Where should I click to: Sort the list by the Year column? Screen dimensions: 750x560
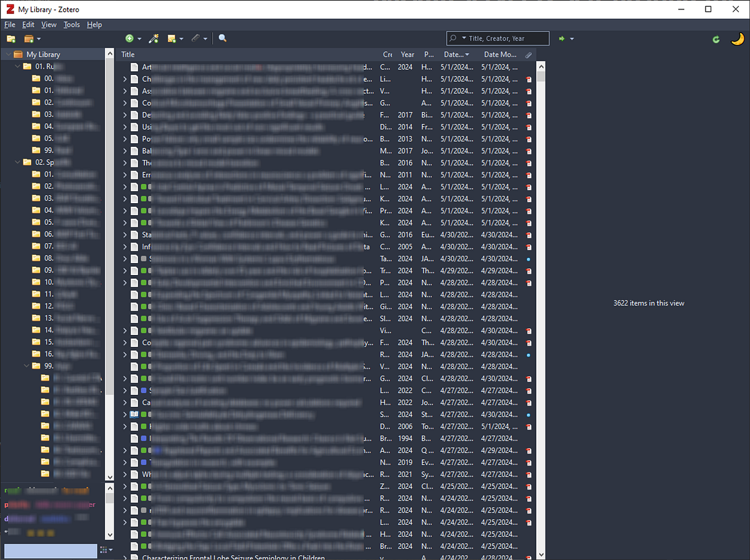coord(407,54)
